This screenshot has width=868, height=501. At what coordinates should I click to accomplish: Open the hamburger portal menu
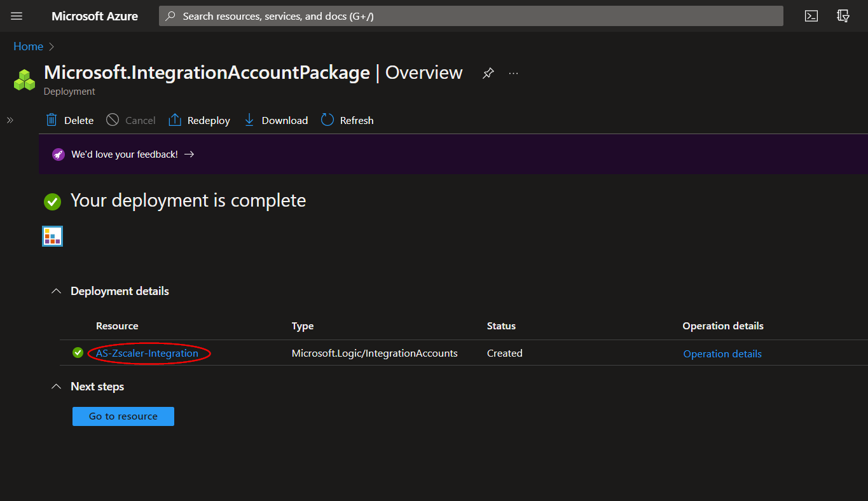(17, 16)
